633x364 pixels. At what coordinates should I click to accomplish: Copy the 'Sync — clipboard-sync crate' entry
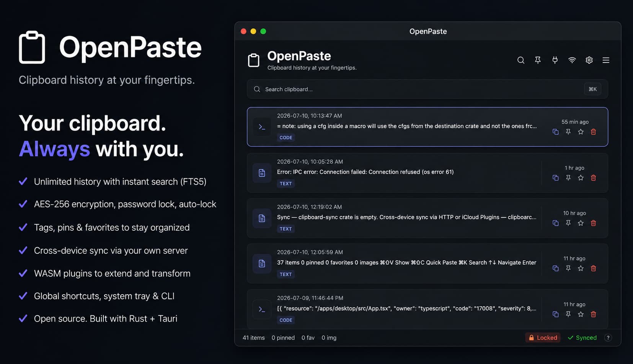(x=555, y=223)
